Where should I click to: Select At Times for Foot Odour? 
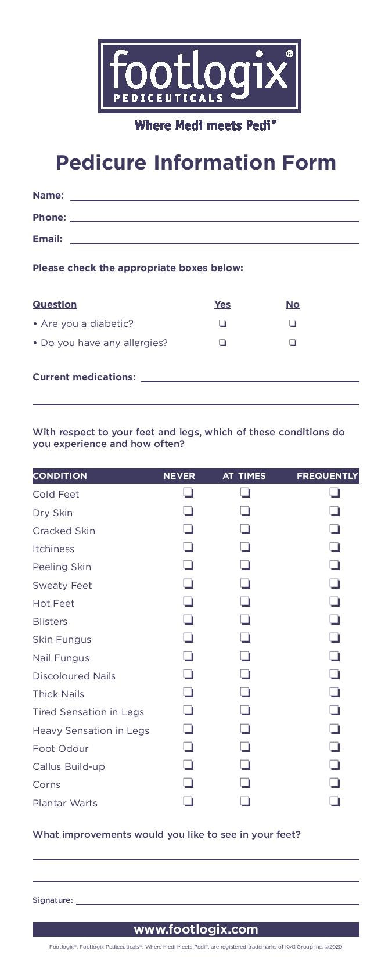pyautogui.click(x=245, y=747)
